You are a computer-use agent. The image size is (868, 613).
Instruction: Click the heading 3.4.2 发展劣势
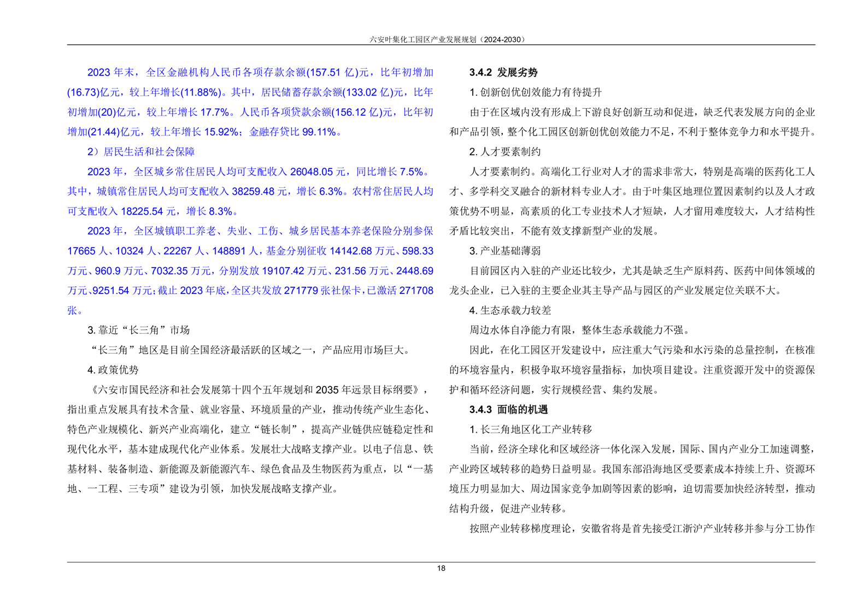tap(503, 72)
